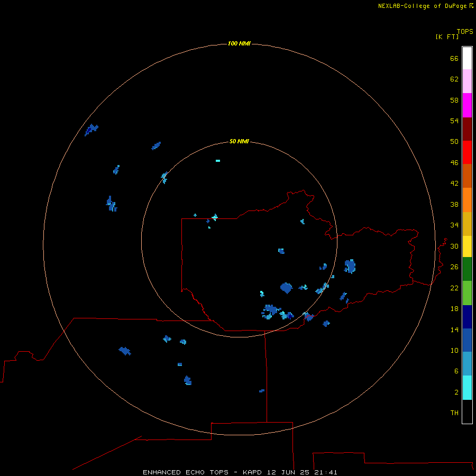Click the '30' legend value
Image resolution: width=476 pixels, height=476 pixels.
click(454, 246)
